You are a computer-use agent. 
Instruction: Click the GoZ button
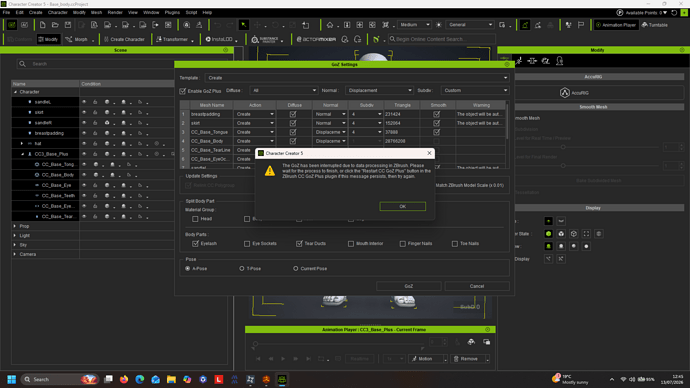pyautogui.click(x=409, y=286)
